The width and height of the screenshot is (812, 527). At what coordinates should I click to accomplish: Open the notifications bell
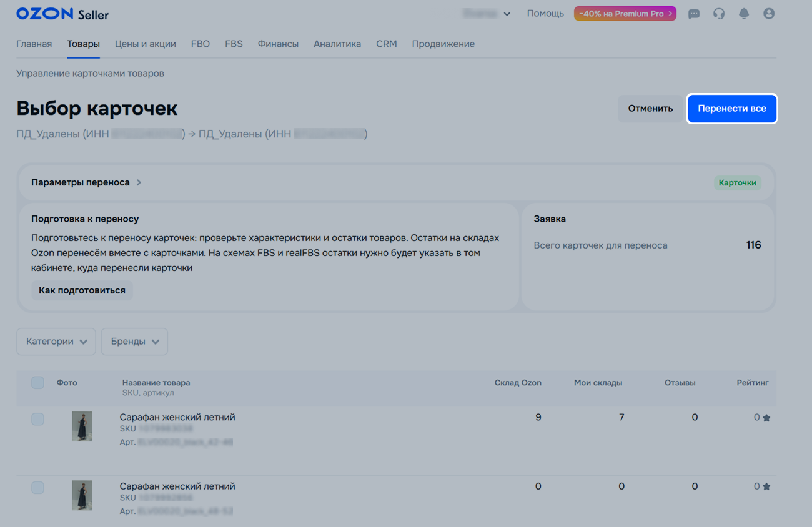click(x=744, y=14)
